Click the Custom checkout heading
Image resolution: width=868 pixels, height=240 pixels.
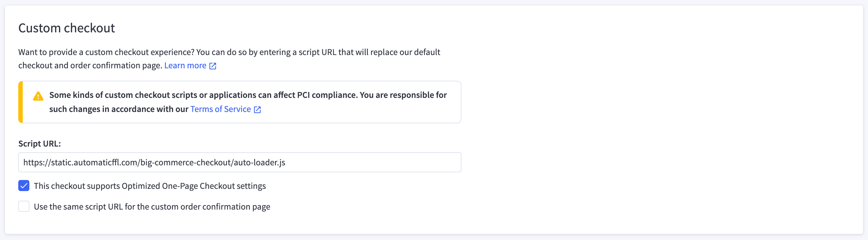[x=66, y=28]
